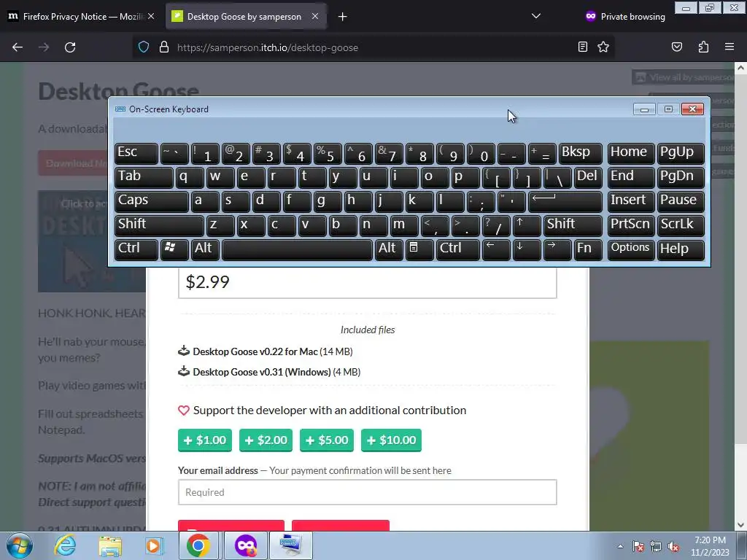Toggle the left Ctrl key
The height and width of the screenshot is (560, 747).
tap(136, 249)
